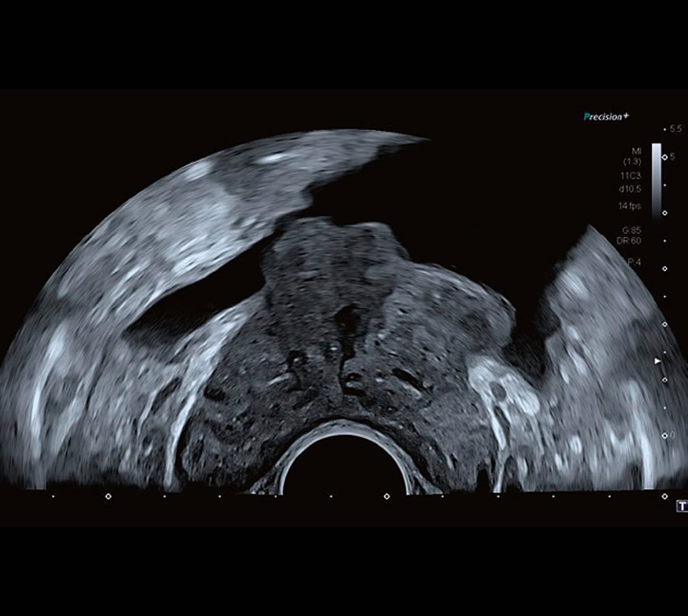This screenshot has height=616, width=688.
Task: Click the T icon in the corner
Action: 681,506
